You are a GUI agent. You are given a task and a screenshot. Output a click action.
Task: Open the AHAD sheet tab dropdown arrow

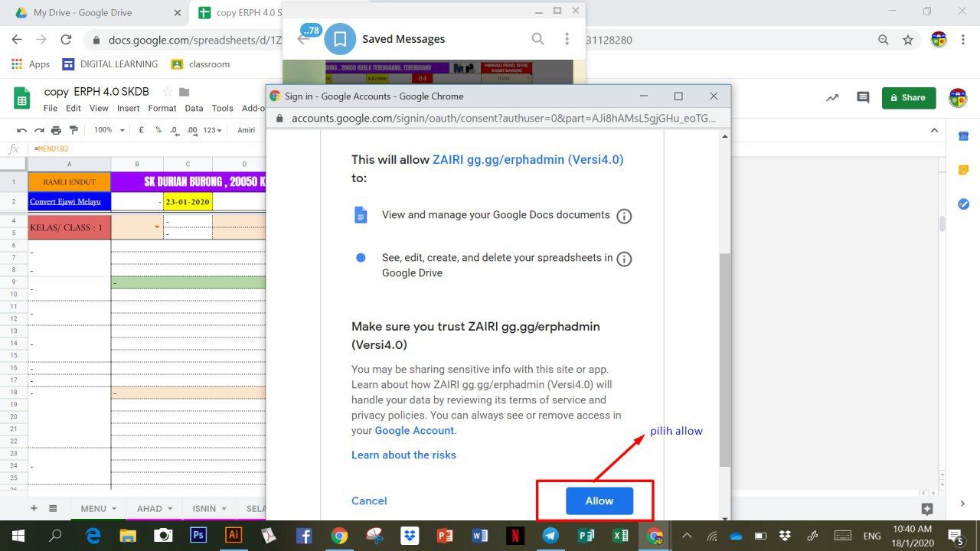(170, 509)
